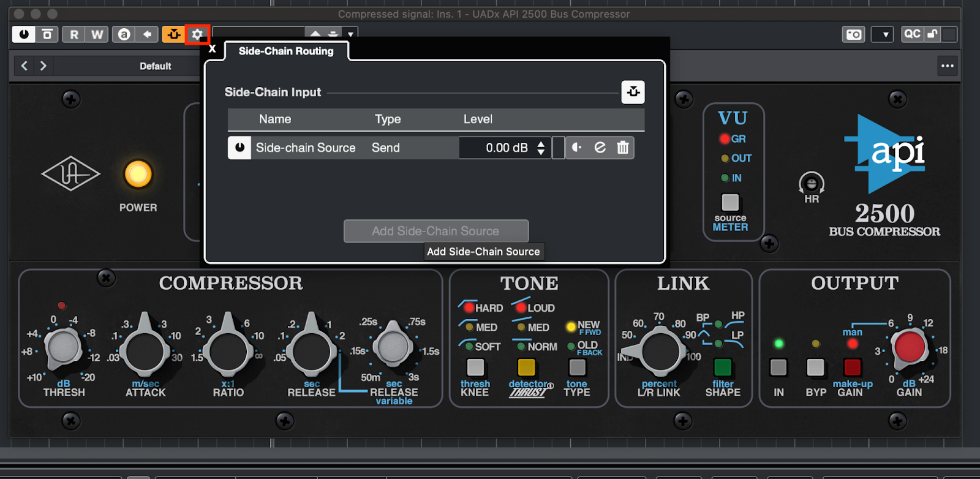This screenshot has height=479, width=980.
Task: Click the Universal Audio diamond logo
Action: (x=70, y=175)
